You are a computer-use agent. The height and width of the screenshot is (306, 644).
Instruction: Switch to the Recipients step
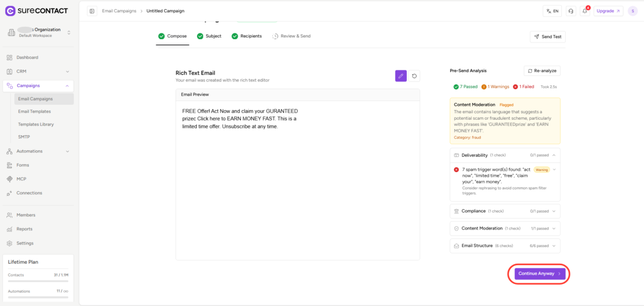246,36
